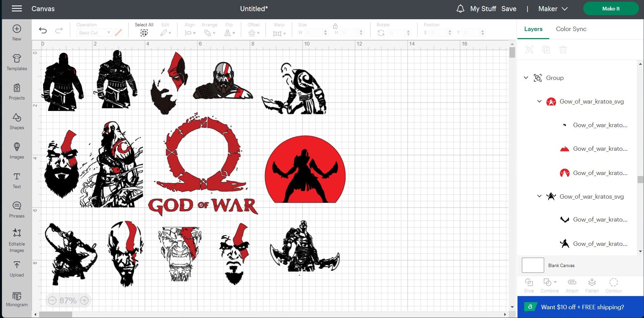Select the red moon Kratos silhouette design
This screenshot has width=644, height=318.
tap(305, 169)
